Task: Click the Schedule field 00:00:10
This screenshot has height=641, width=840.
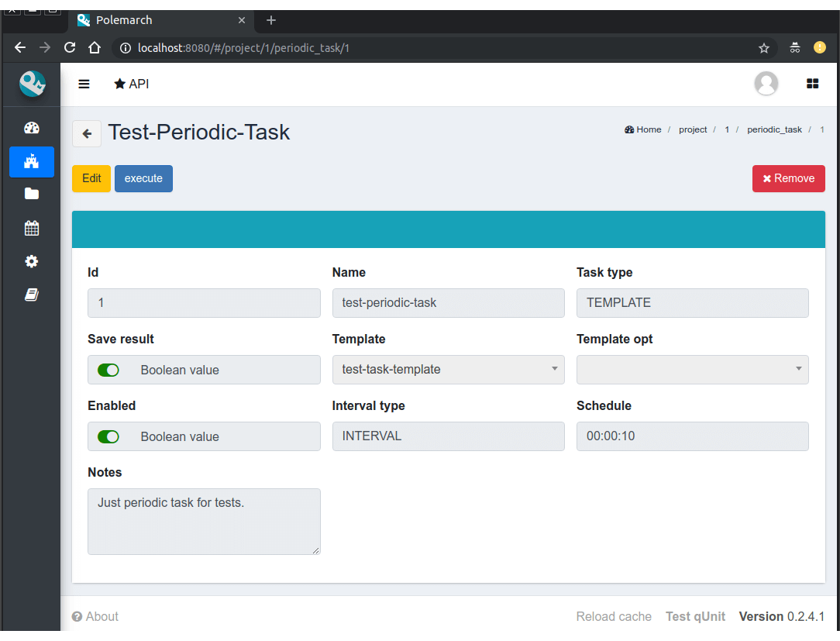Action: tap(693, 436)
